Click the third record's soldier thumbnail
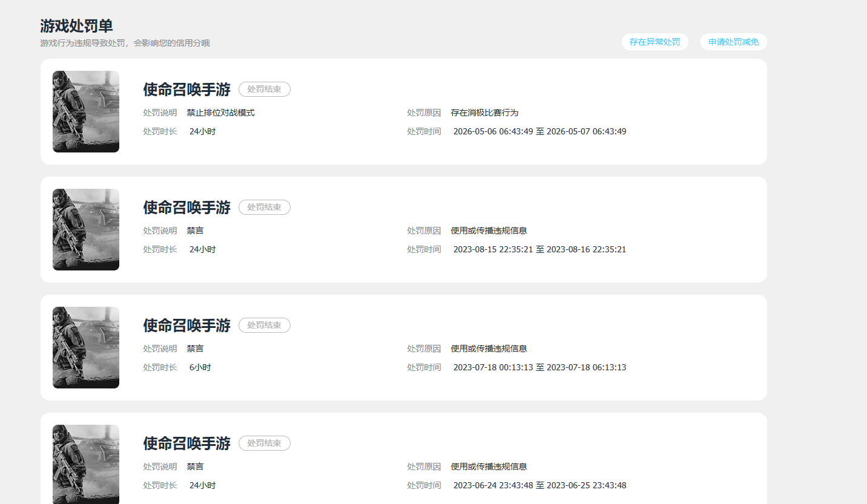The width and height of the screenshot is (867, 504). (x=86, y=347)
